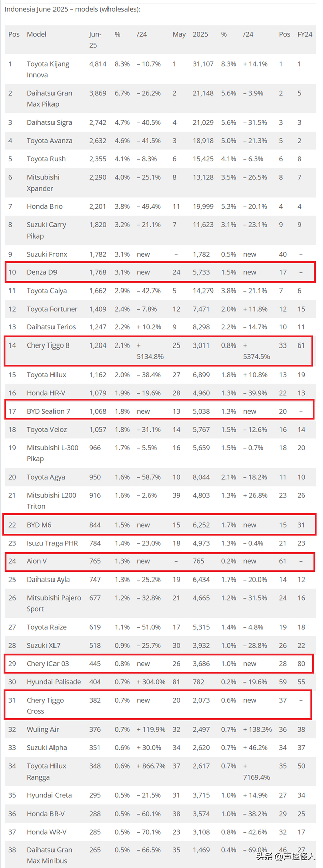Select the Suzuki Fronx model name
The image size is (323, 868).
tap(47, 254)
